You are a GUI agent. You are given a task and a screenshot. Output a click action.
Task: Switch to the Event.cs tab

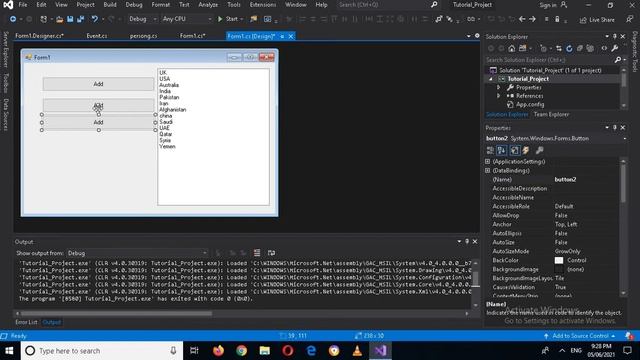[97, 36]
